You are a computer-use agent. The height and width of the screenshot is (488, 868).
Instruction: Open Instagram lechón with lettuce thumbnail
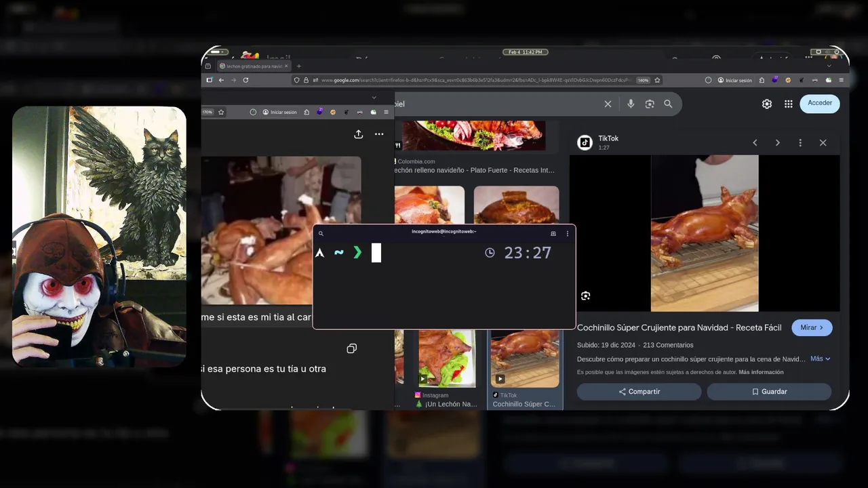point(447,359)
